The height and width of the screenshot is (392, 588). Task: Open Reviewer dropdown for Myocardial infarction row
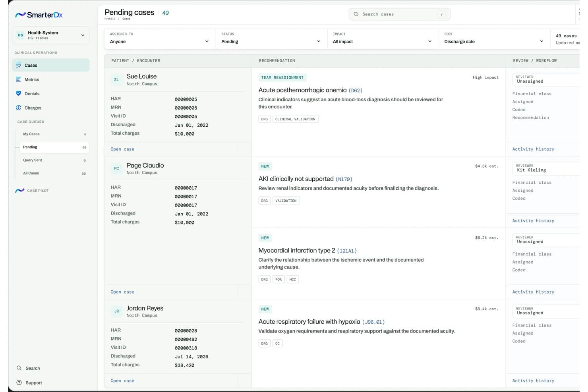pos(546,239)
